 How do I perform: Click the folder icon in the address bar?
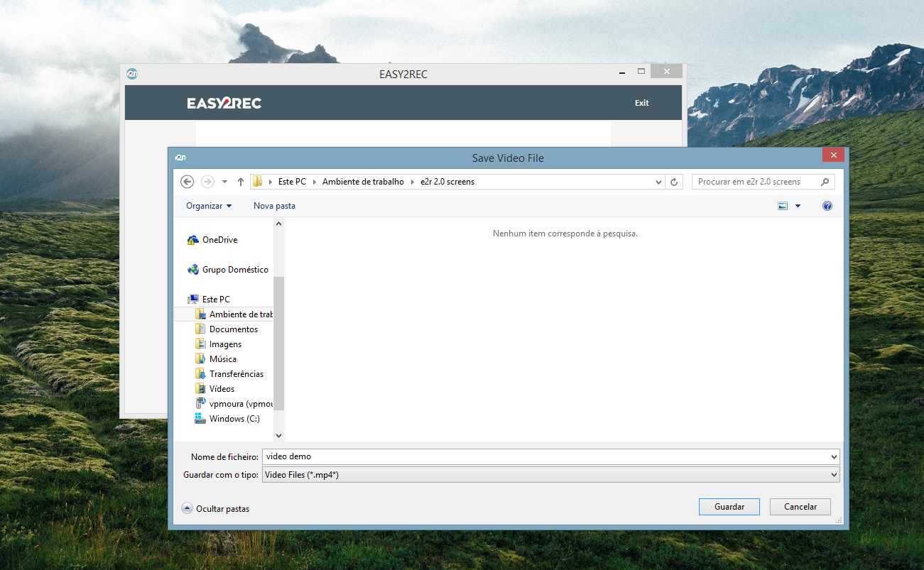[257, 181]
